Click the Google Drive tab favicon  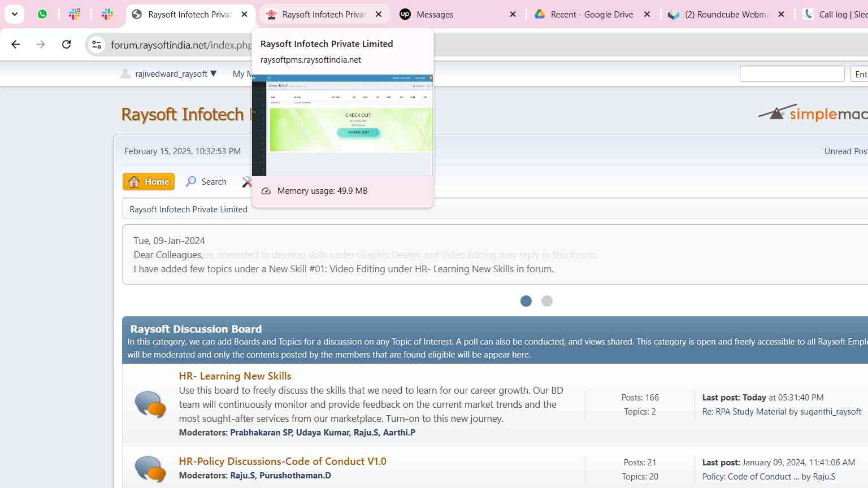click(540, 14)
